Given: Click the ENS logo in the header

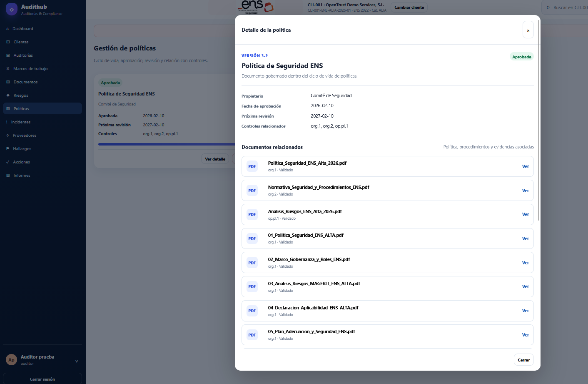Looking at the screenshot, I should (255, 7).
